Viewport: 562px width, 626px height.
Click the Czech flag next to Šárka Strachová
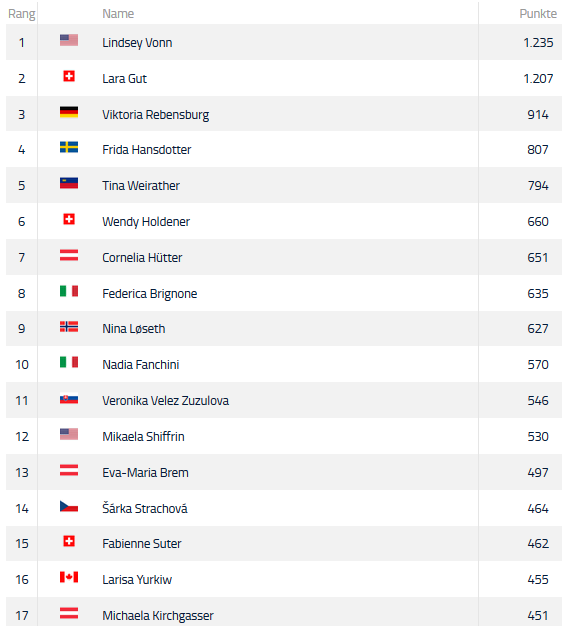point(69,506)
